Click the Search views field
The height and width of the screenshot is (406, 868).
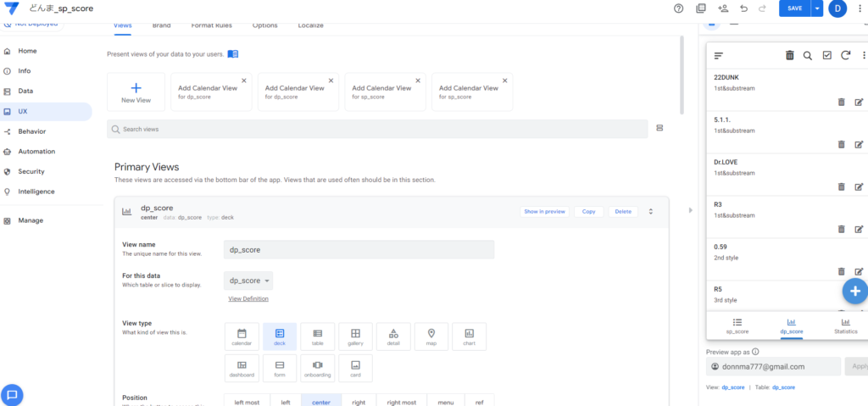377,129
